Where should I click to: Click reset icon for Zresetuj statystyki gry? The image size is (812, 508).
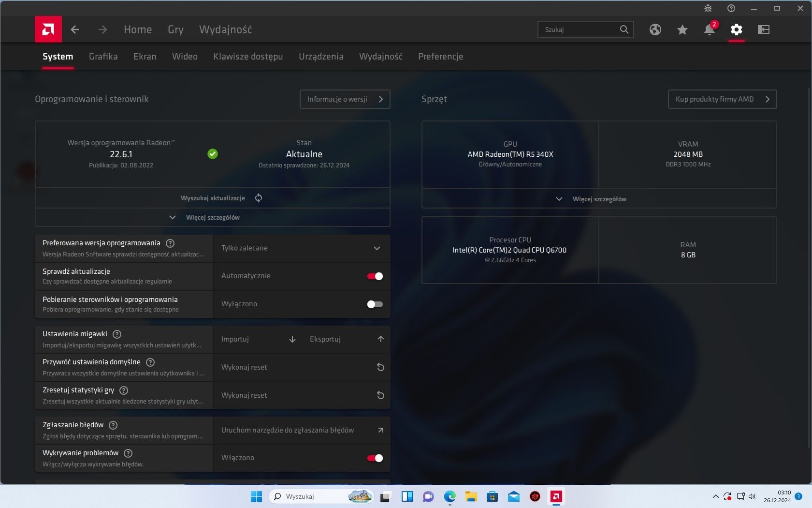pos(380,395)
